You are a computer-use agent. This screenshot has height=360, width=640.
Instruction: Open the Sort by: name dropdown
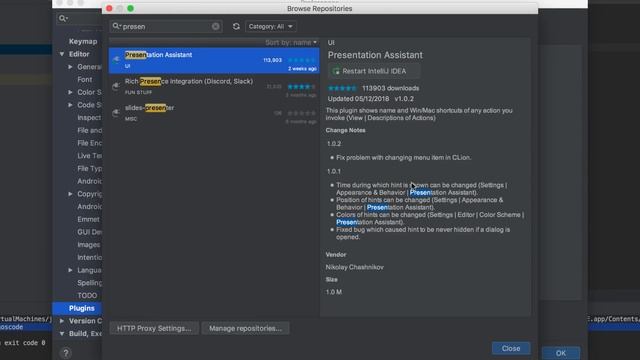pos(291,42)
